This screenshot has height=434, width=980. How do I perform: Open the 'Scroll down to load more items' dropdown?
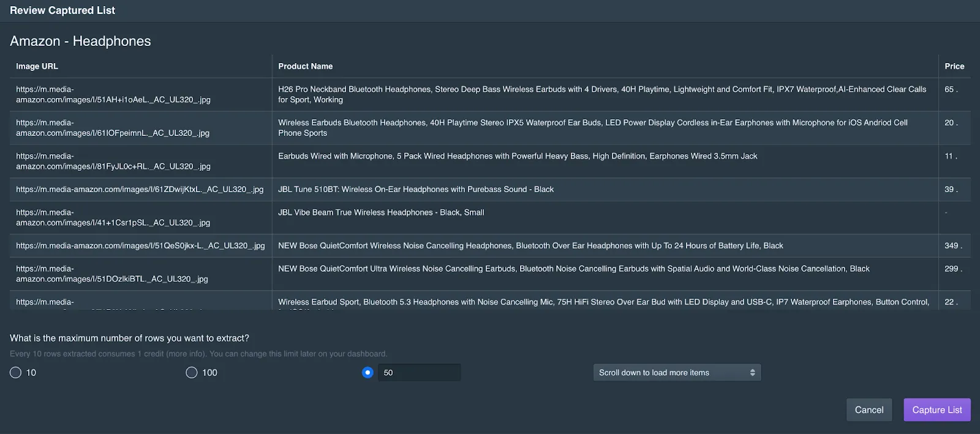pos(677,372)
